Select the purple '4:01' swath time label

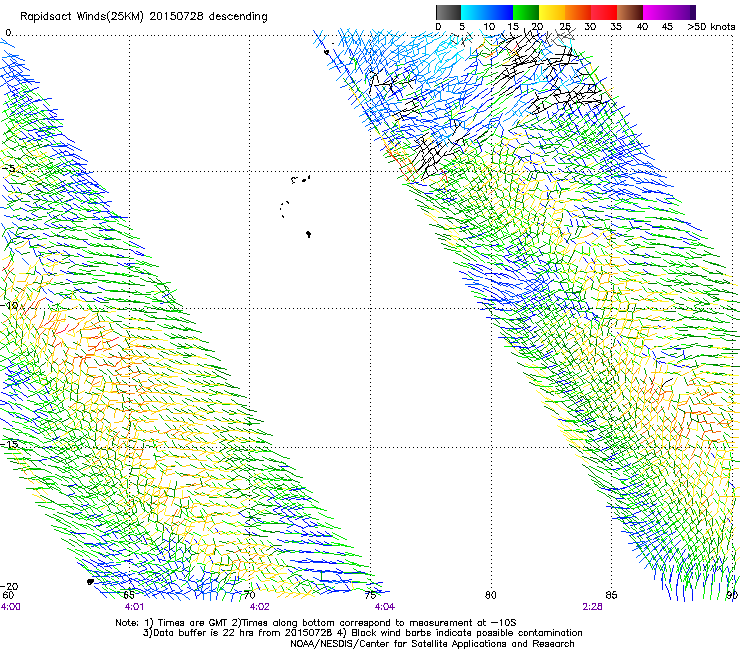coord(135,607)
